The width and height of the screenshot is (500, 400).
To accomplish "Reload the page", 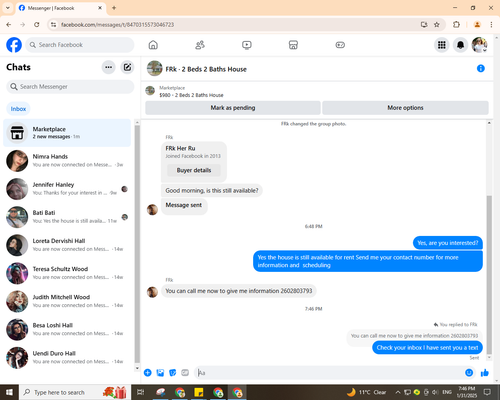I will click(x=37, y=25).
